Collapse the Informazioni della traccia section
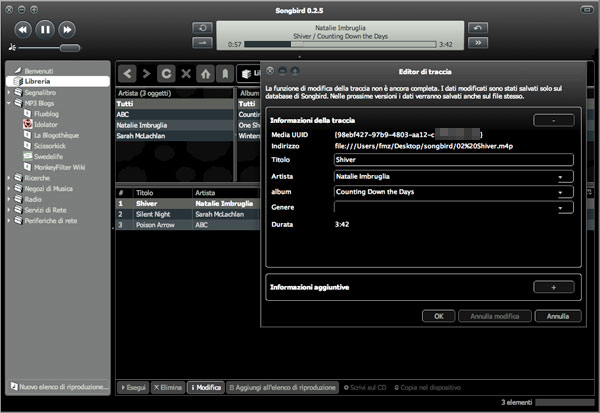This screenshot has height=413, width=600. [x=553, y=120]
